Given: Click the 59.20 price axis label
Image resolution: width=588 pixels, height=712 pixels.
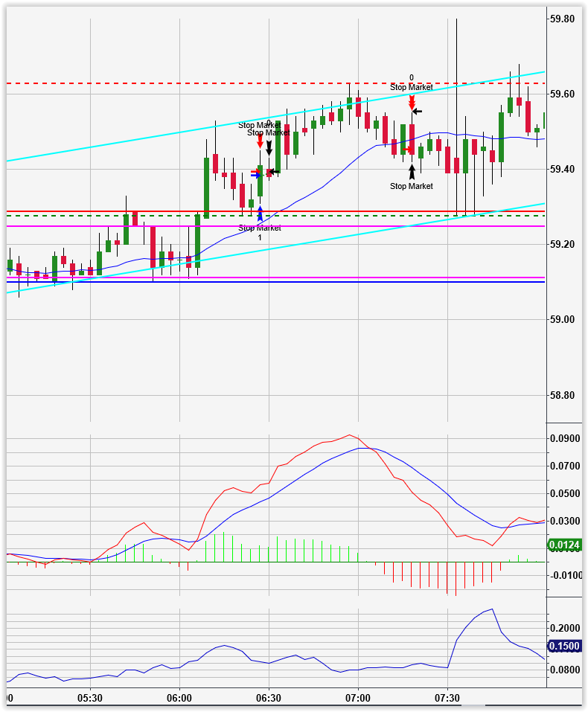Looking at the screenshot, I should (x=562, y=244).
